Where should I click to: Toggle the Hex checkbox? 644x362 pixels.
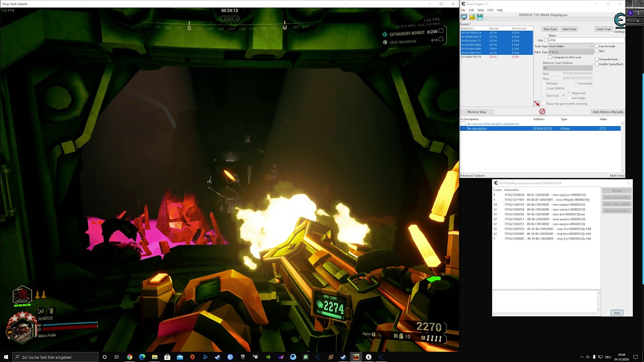(x=546, y=40)
